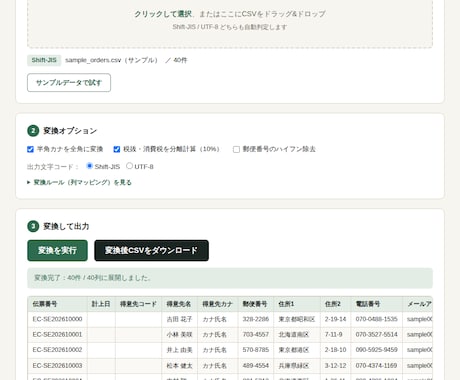Enable 郵便番号のハイフン除去 checkbox

(236, 149)
